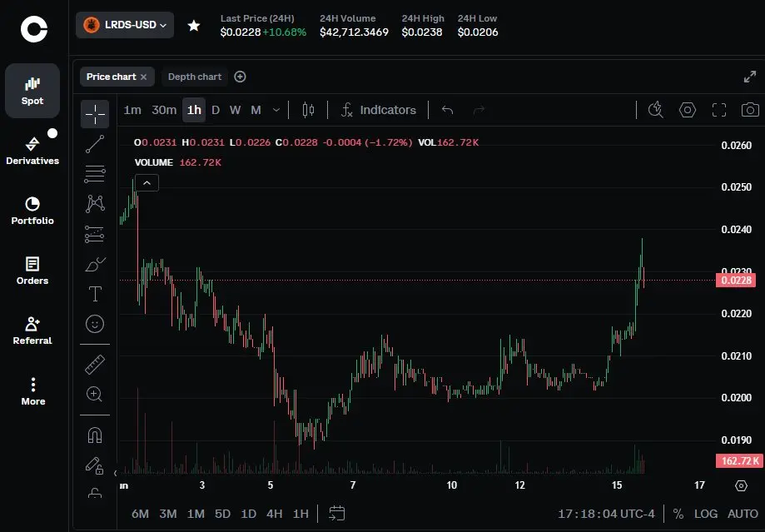This screenshot has width=765, height=532.
Task: Click the Coinbase logo icon
Action: (x=33, y=29)
